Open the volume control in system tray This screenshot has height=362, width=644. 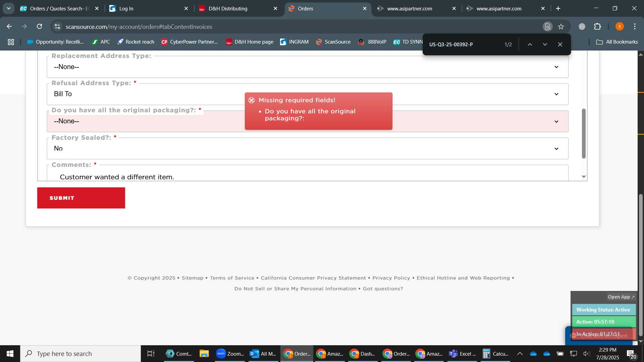586,354
